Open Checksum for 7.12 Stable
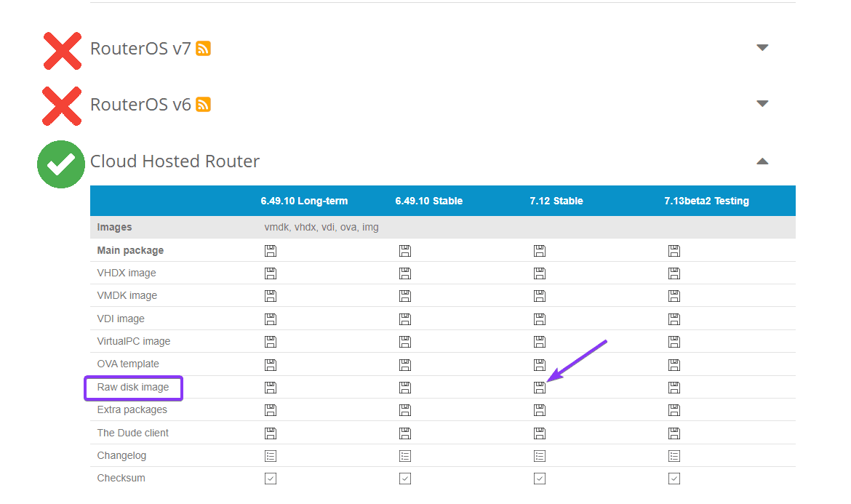Screen dimensions: 851x504 (539, 479)
